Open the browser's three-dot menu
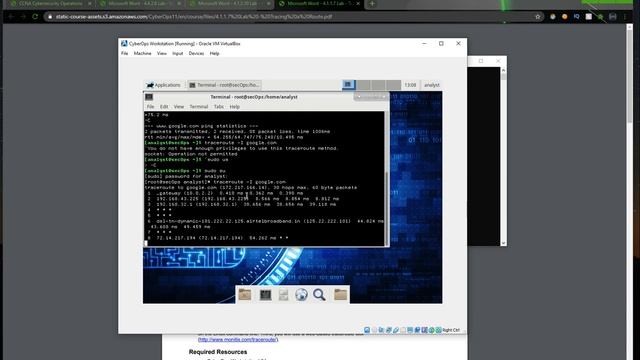 625,17
